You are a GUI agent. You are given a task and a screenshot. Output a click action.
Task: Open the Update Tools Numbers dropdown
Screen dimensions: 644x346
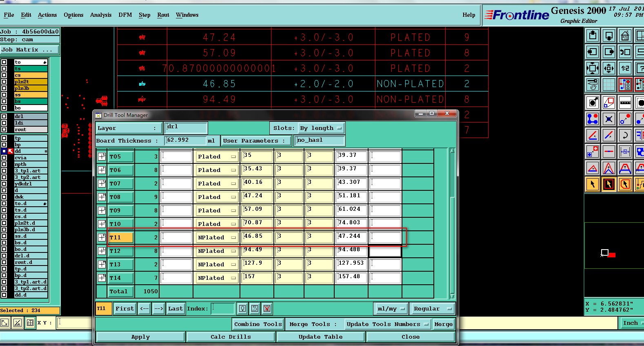(x=388, y=324)
